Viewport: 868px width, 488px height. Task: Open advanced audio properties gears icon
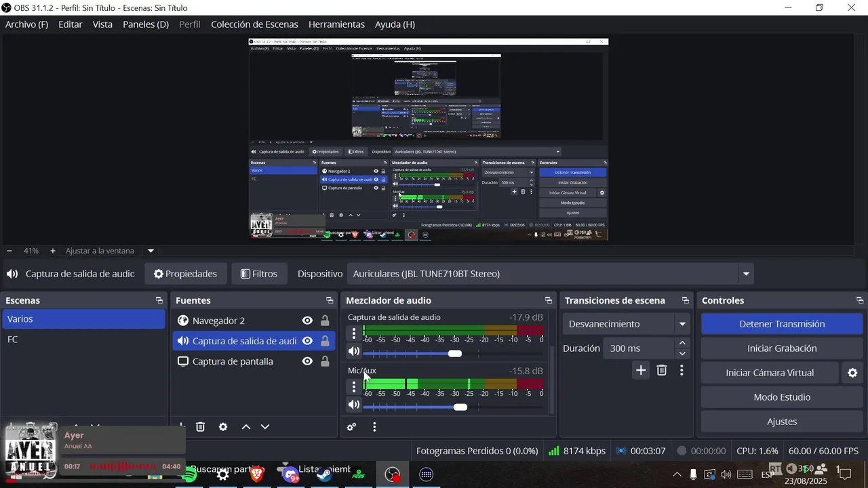(351, 427)
